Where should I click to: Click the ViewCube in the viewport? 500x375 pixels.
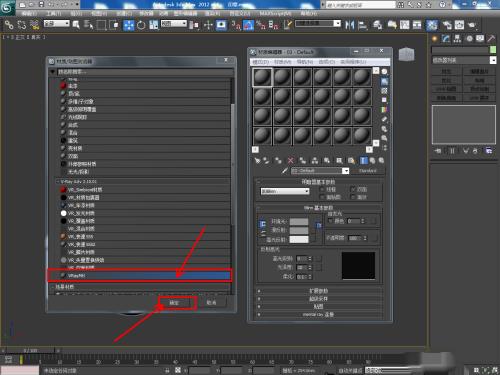click(406, 54)
